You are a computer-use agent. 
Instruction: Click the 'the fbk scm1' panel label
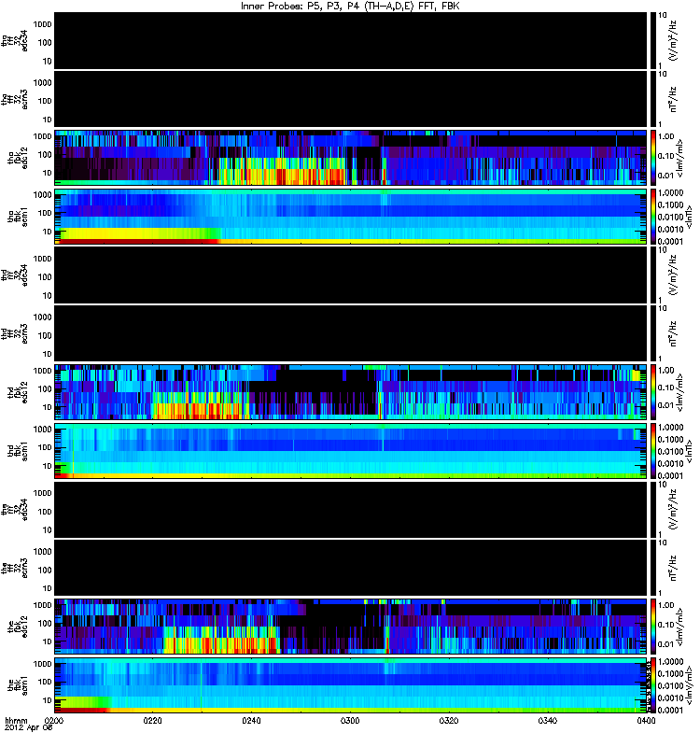tap(18, 685)
